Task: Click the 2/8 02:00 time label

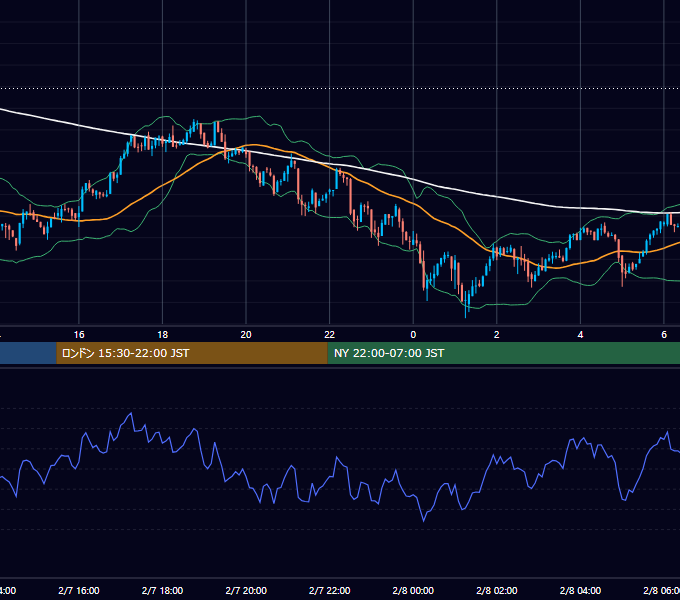Action: pos(497,590)
